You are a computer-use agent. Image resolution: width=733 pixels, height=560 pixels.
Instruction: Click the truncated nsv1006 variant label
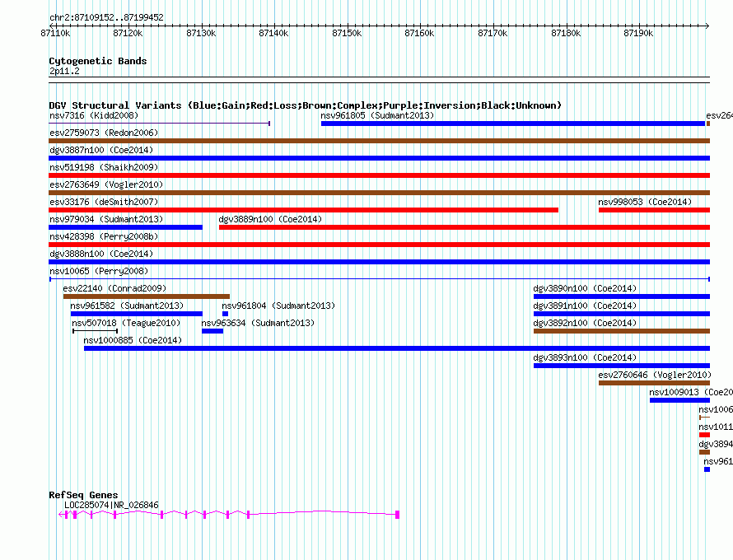pos(716,409)
